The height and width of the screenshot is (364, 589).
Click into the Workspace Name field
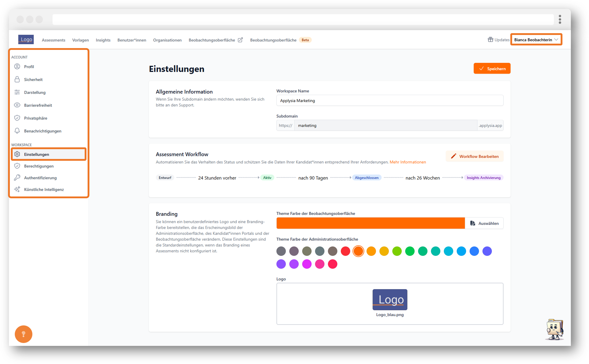click(x=390, y=100)
